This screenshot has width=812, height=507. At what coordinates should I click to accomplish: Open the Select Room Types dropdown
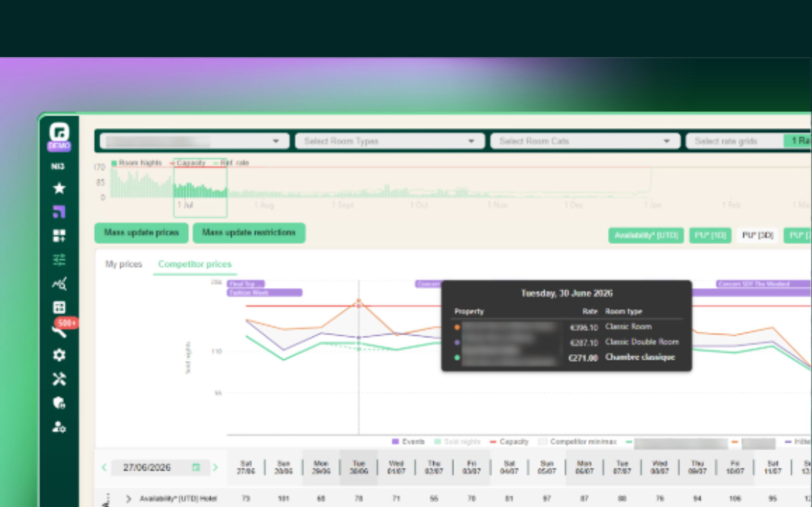click(390, 141)
